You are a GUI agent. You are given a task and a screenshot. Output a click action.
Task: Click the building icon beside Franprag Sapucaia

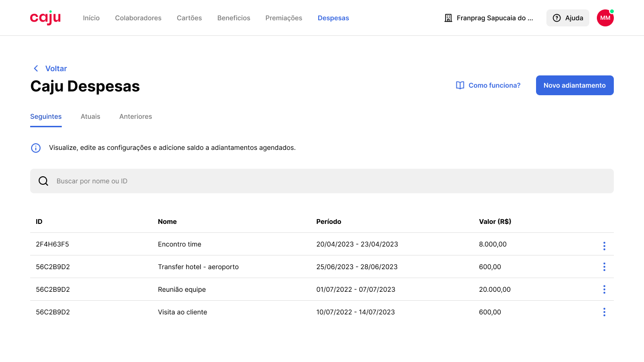[x=448, y=18]
